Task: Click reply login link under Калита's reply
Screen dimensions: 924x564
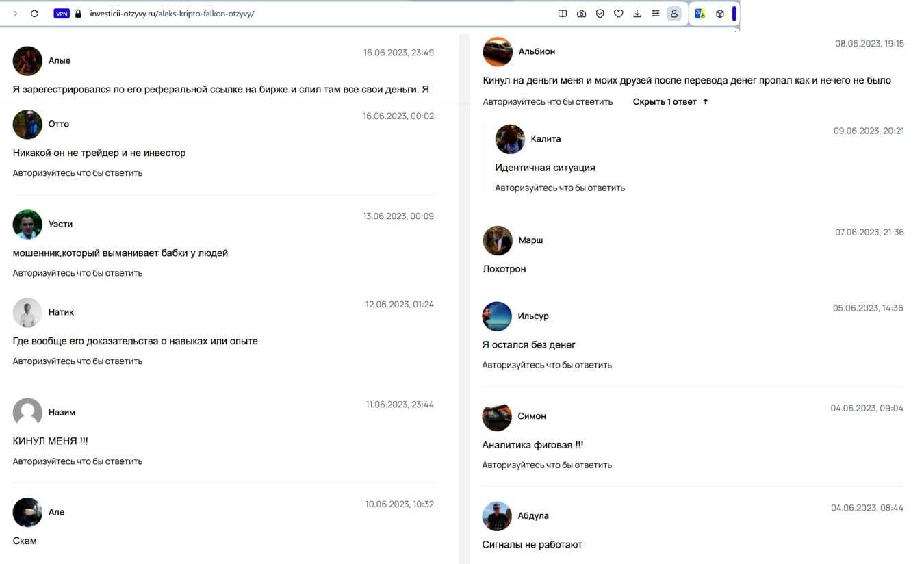Action: coord(560,188)
